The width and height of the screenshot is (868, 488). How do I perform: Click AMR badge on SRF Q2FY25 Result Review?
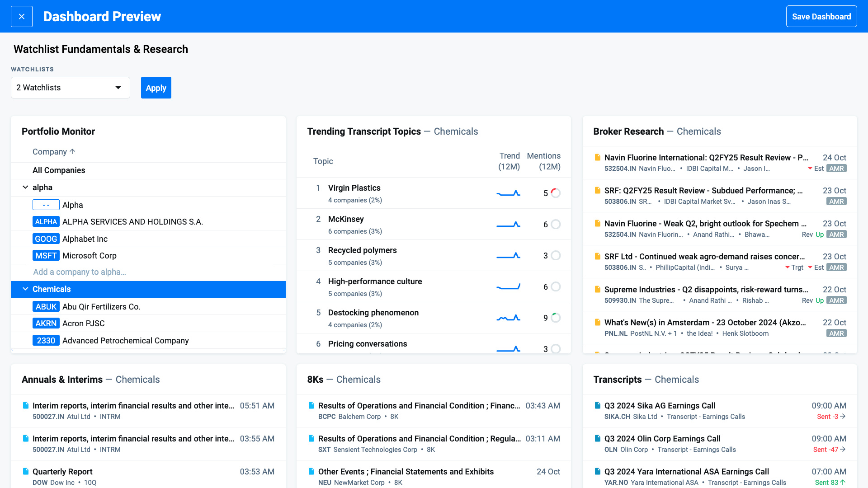(836, 202)
